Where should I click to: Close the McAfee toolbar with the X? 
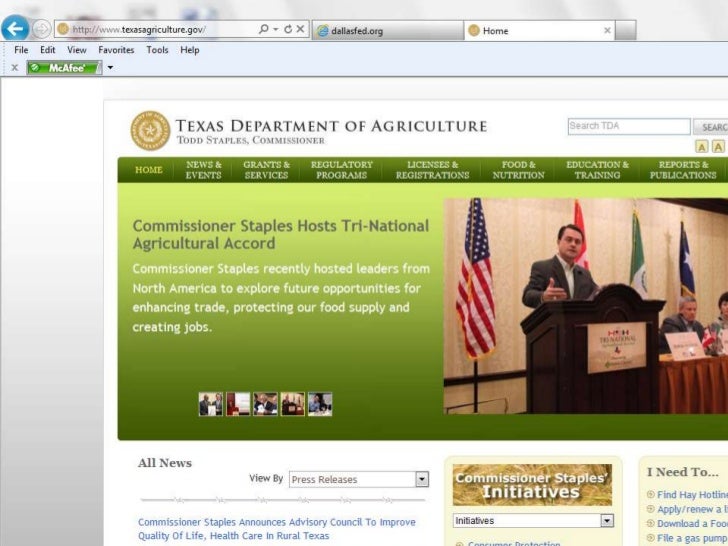pos(15,68)
